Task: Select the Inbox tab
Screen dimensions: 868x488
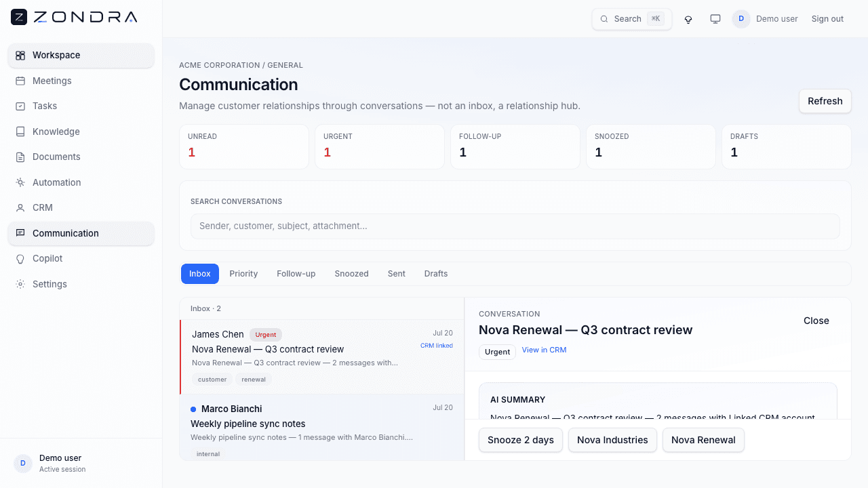Action: click(200, 274)
